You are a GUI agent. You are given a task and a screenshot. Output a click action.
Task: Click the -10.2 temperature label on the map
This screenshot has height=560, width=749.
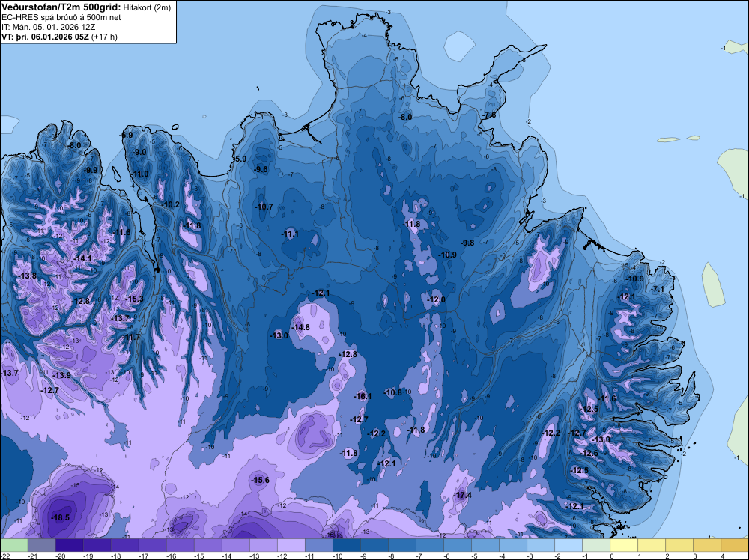(x=170, y=205)
